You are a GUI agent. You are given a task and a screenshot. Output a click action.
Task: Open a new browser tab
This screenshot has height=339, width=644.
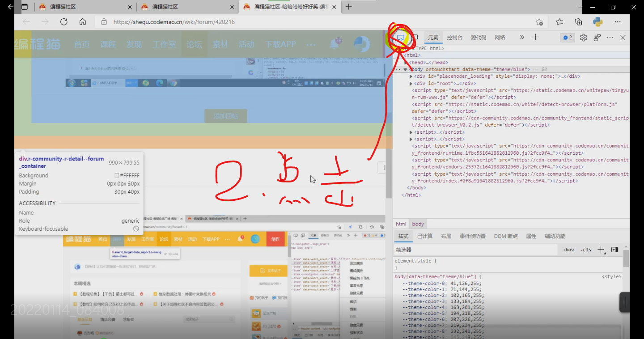click(349, 7)
